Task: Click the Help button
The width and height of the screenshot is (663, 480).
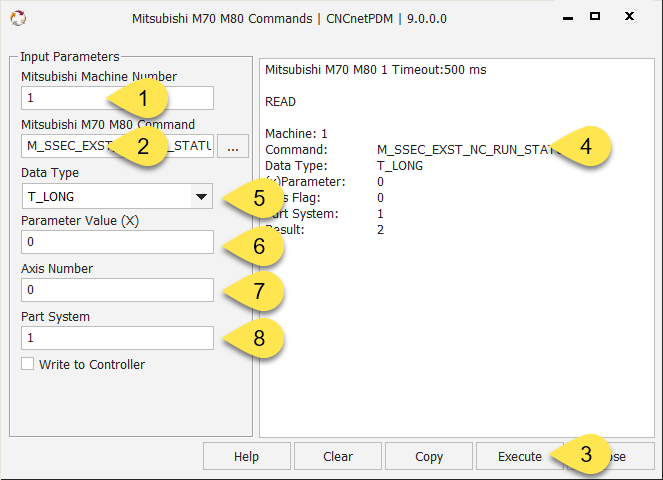Action: (x=247, y=456)
